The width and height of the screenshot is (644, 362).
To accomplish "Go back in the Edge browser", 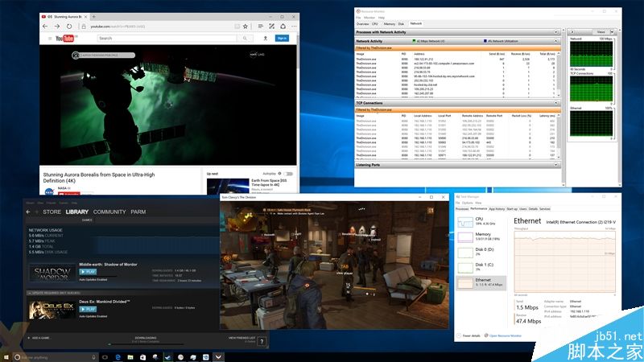I will (x=45, y=27).
